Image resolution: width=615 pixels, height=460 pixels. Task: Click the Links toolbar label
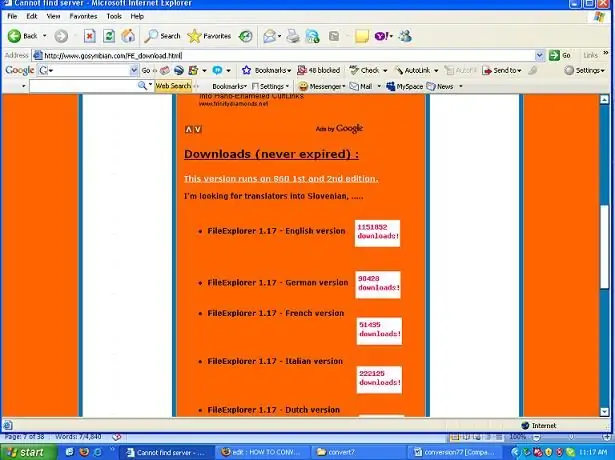tap(590, 55)
